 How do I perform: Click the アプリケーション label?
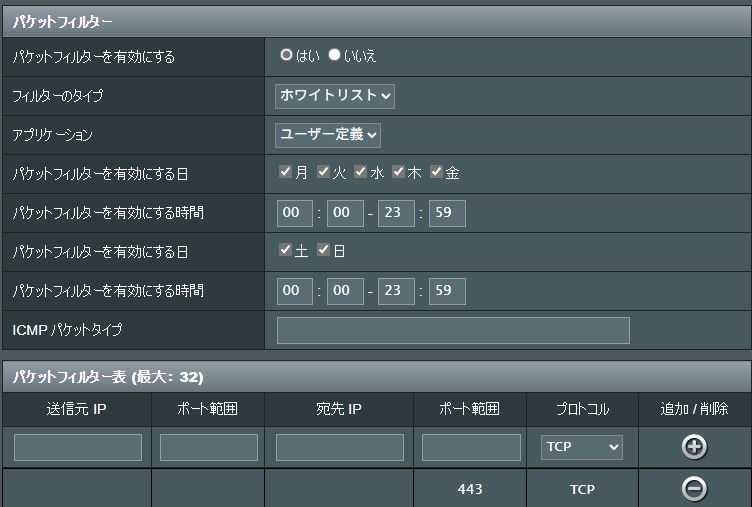52,135
